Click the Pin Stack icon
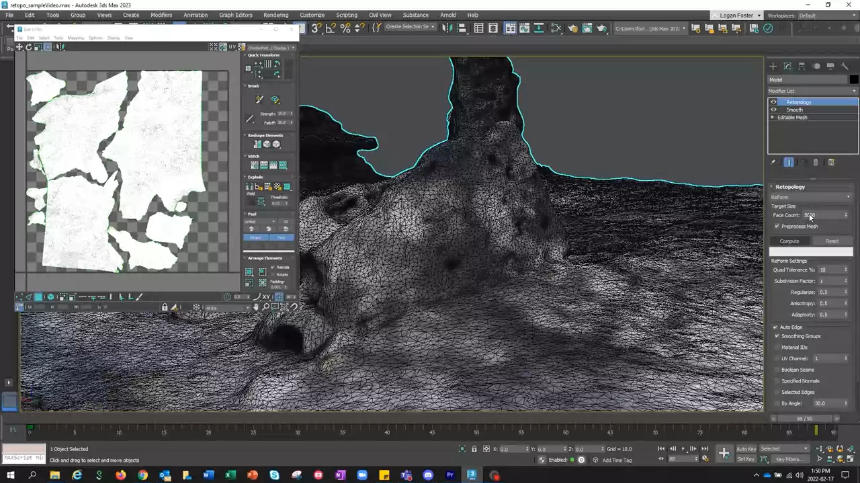860x483 pixels. coord(773,162)
